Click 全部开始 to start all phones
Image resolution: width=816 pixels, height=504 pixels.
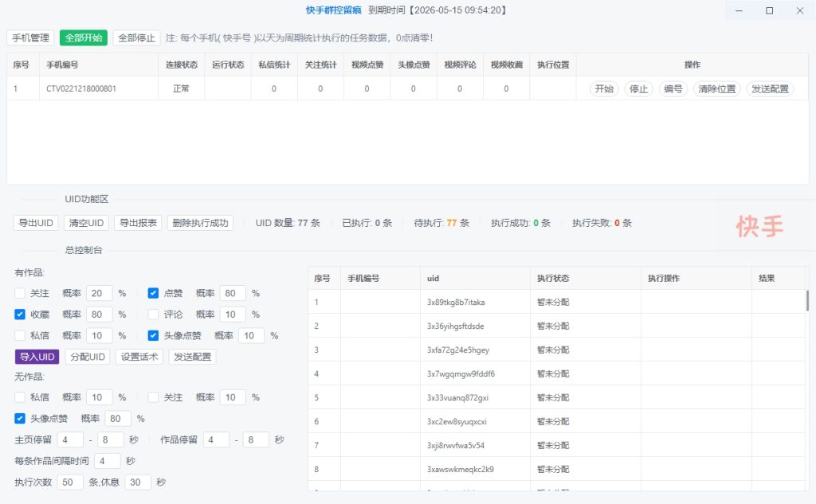pyautogui.click(x=84, y=37)
